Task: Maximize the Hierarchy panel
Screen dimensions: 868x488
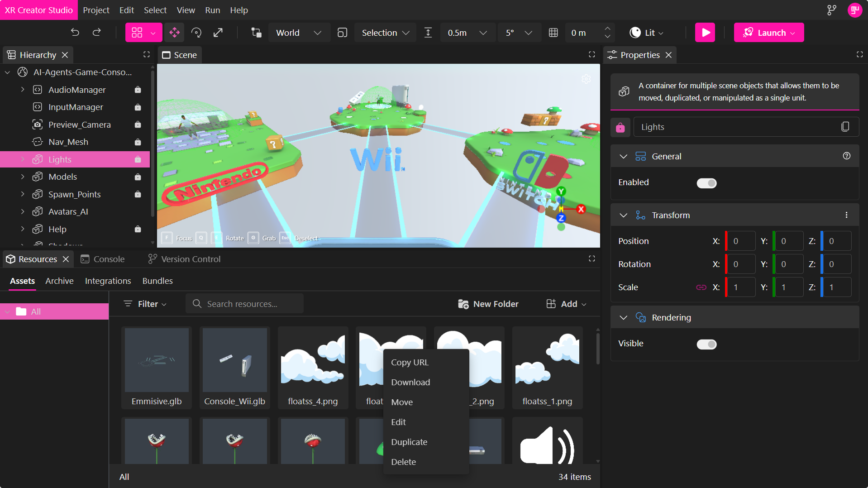Action: coord(147,54)
